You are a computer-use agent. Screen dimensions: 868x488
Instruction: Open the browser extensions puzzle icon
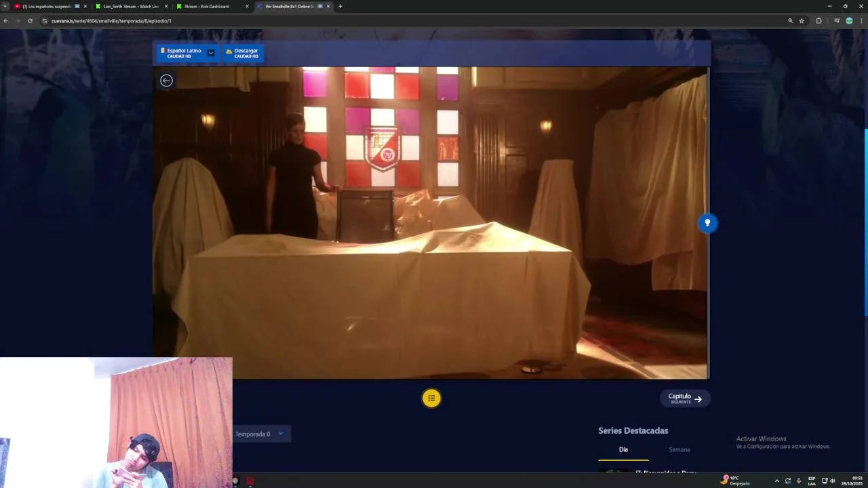point(818,21)
